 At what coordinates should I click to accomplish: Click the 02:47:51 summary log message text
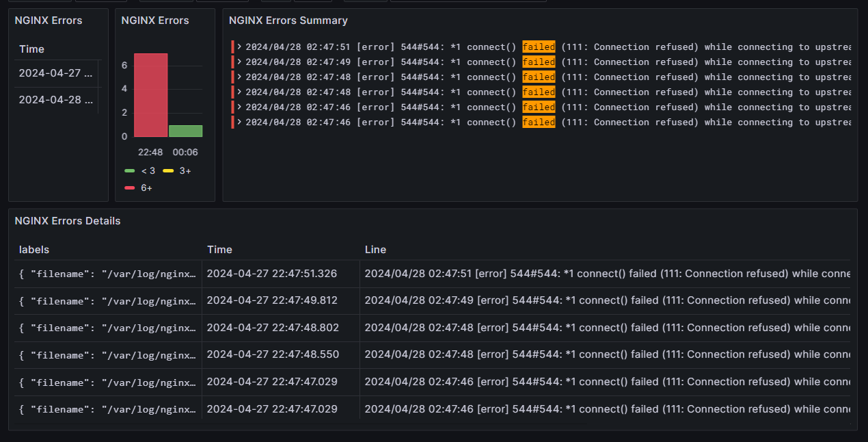[x=548, y=47]
